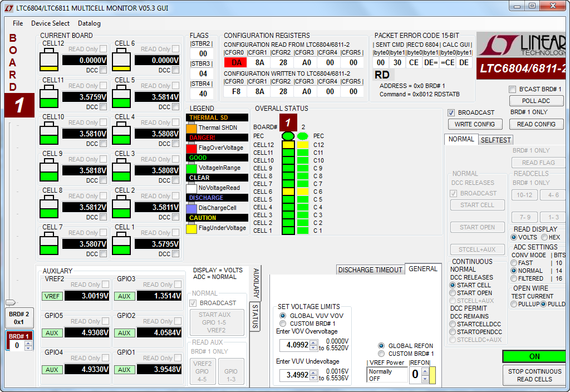Screen dimensions: 570x392
Task: Decrease the VOV overvoltage value
Action: pos(313,347)
